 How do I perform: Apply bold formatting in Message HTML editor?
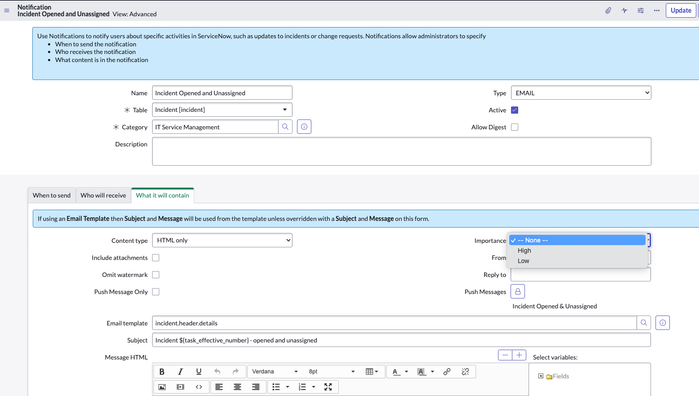click(162, 371)
